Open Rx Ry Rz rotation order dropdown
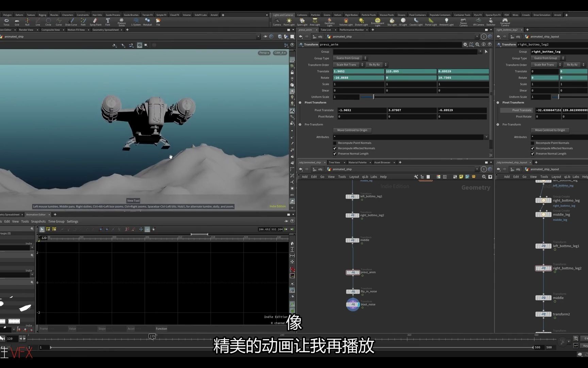 (377, 65)
